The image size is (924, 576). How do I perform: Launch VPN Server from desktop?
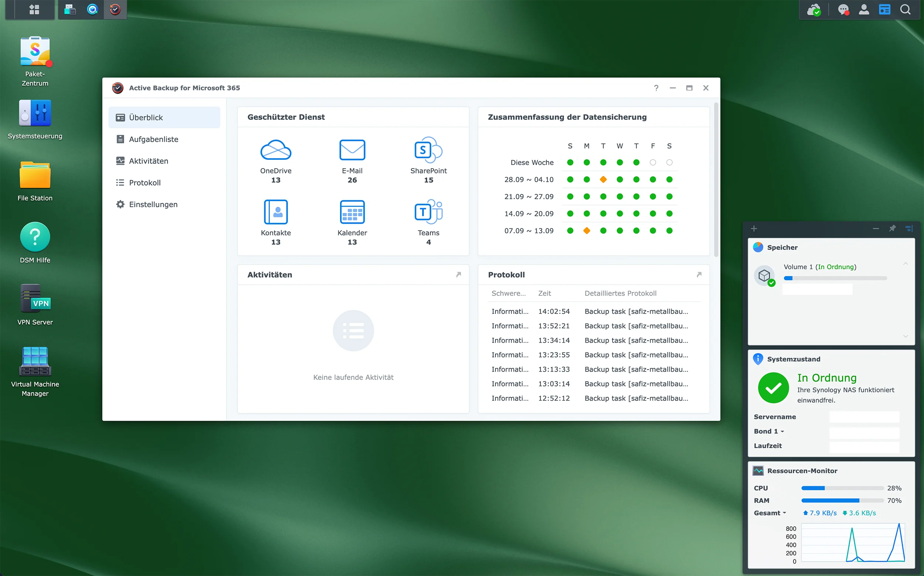(x=35, y=299)
